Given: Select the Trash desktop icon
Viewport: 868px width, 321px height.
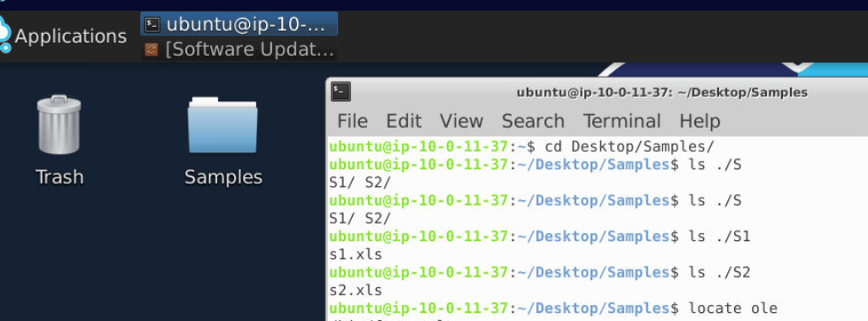Looking at the screenshot, I should [59, 124].
